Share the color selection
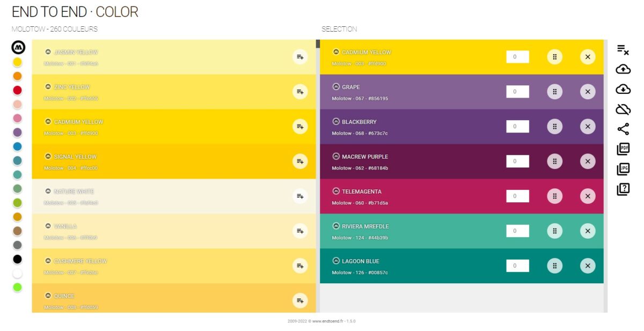Screen dimensions: 644x331 pyautogui.click(x=623, y=129)
